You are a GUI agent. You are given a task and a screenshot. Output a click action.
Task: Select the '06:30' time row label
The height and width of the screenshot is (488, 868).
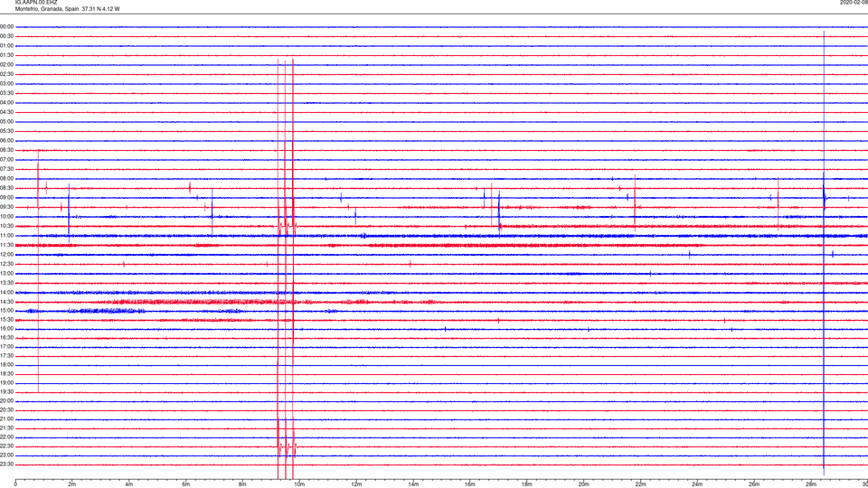(6, 151)
